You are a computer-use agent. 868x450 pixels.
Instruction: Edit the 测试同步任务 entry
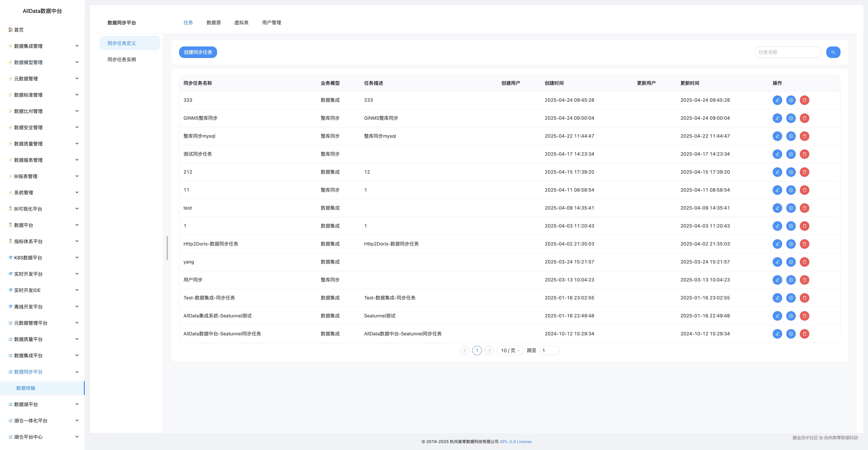777,154
